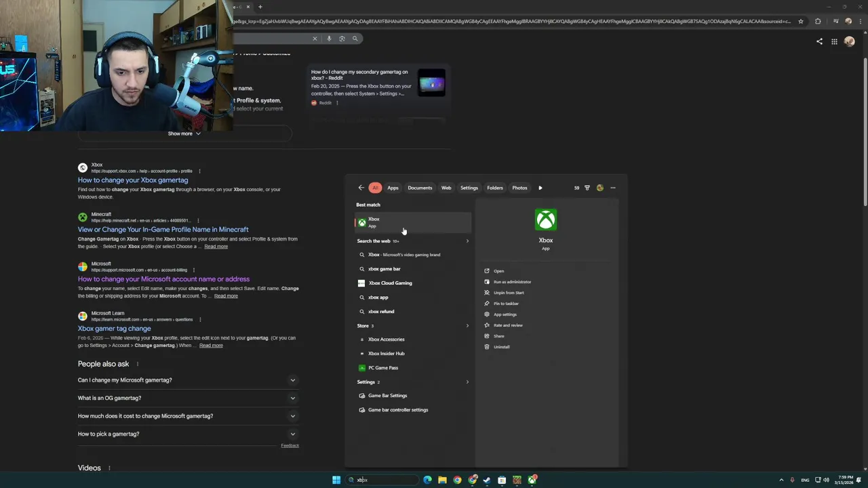Viewport: 868px width, 488px height.
Task: Expand Show more in the overview
Action: [184, 134]
